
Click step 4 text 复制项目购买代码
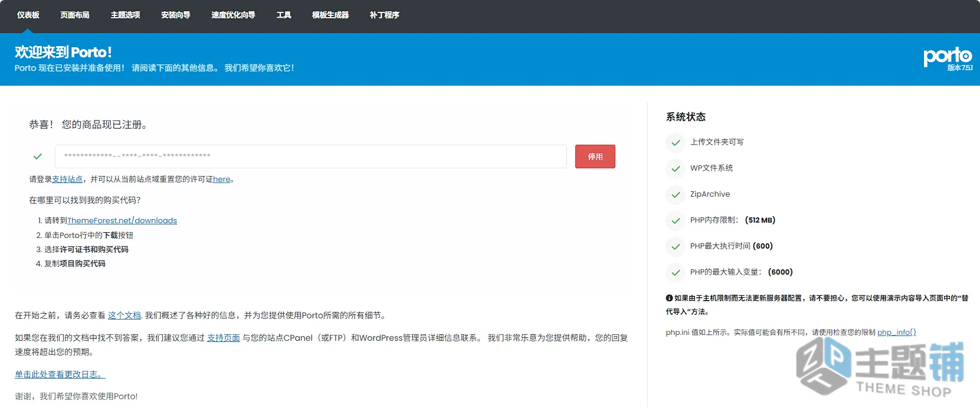click(x=75, y=263)
